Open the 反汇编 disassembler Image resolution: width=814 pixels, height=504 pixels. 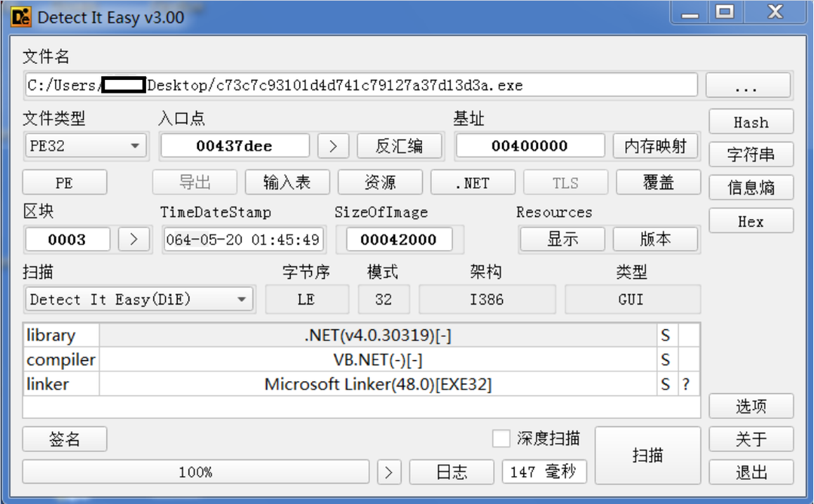coord(399,146)
